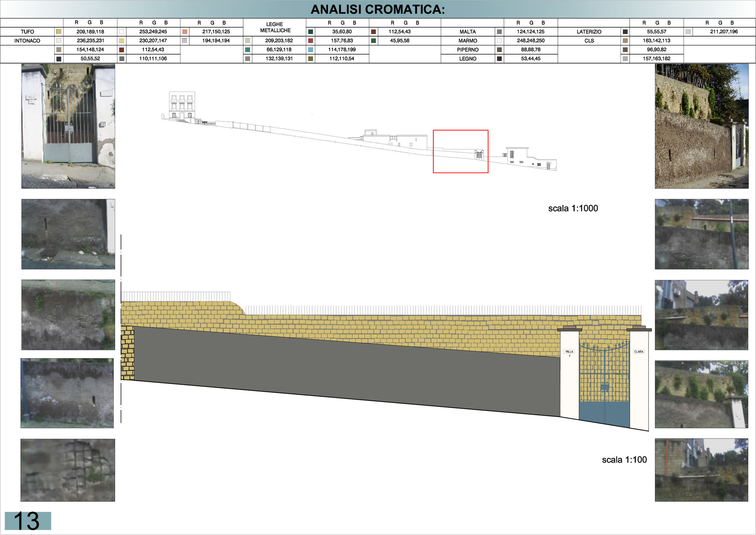The image size is (756, 535).
Task: Click the page number 13 box
Action: [28, 521]
